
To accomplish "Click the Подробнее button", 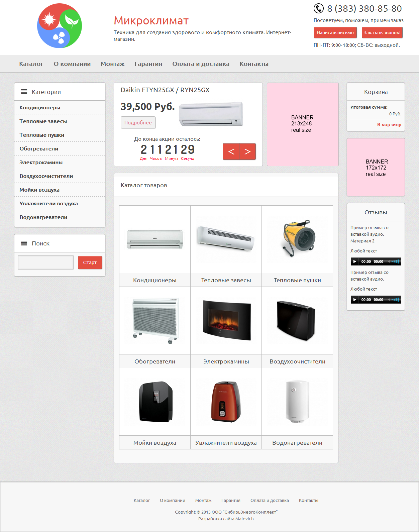I will 138,122.
